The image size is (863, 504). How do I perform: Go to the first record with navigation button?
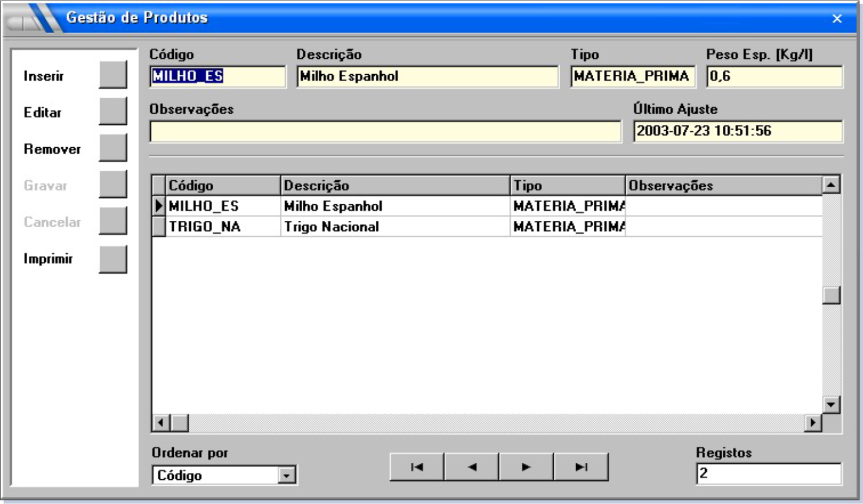pyautogui.click(x=416, y=467)
